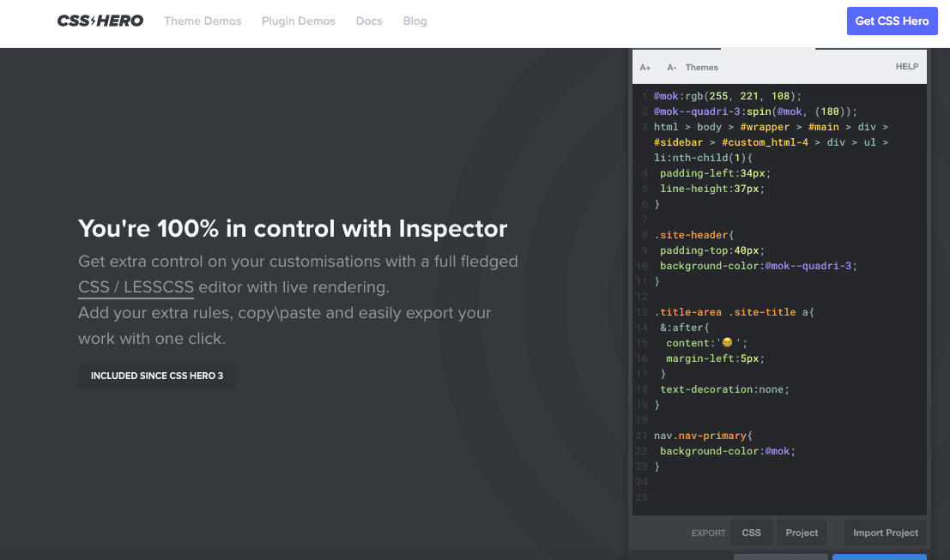Click the code line "@mok:rgb(255, 221, 108);"
This screenshot has width=950, height=560.
728,96
